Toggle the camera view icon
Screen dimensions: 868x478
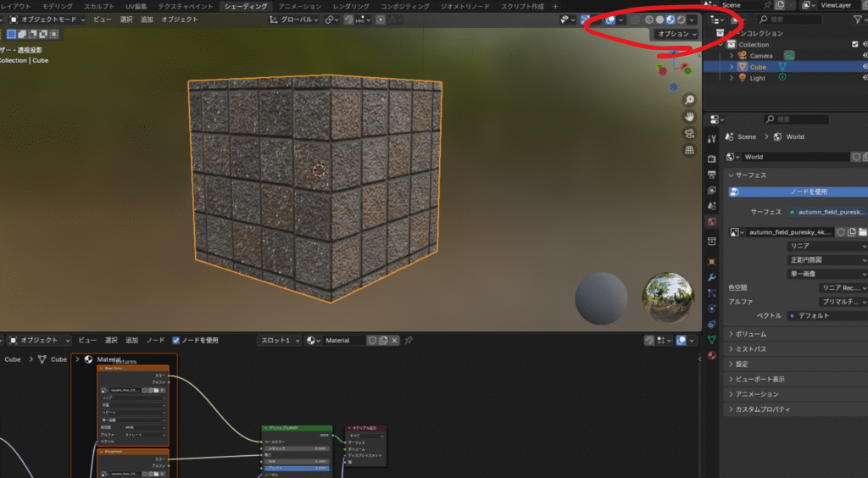pos(689,133)
